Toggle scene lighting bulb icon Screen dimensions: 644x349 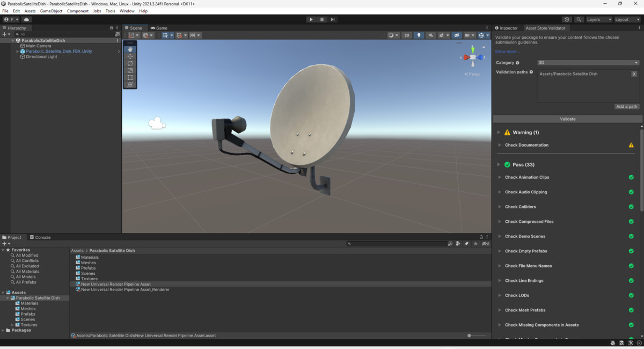(x=419, y=35)
